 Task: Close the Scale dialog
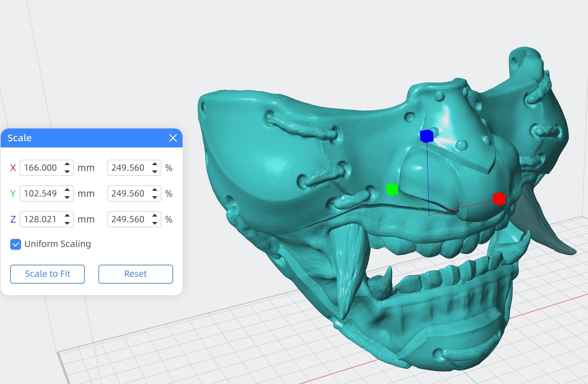click(x=173, y=138)
